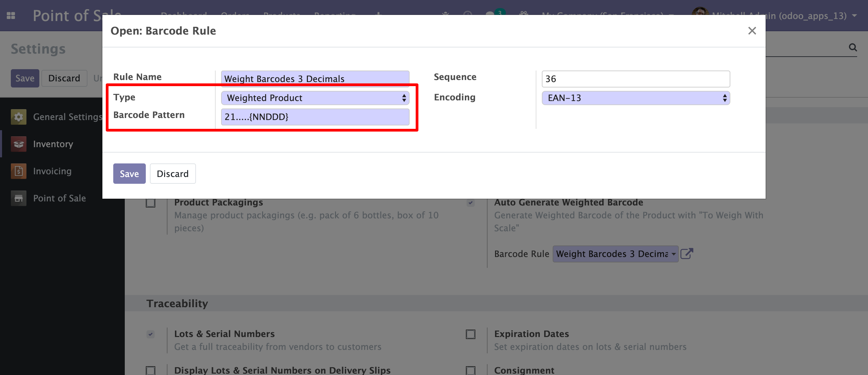Click the settings search magnifier icon

coord(853,47)
